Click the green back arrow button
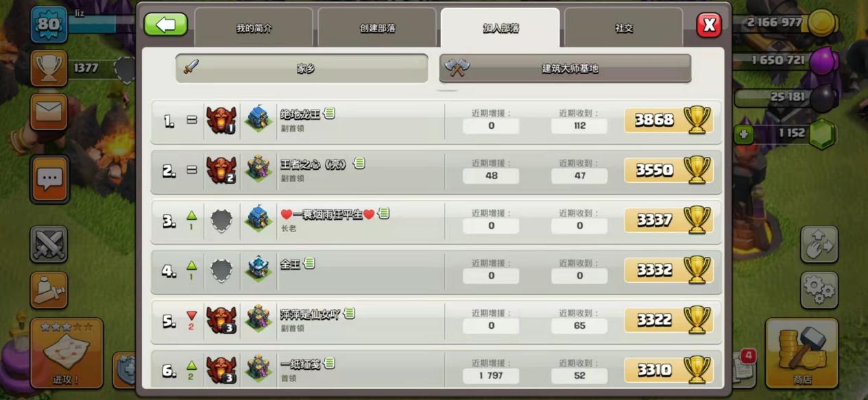Viewport: 868px width, 400px height. click(165, 25)
